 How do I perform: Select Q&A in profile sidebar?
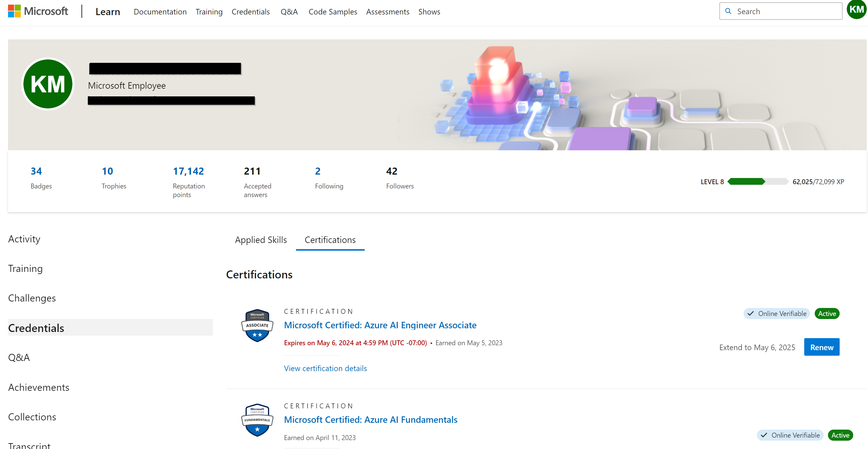pyautogui.click(x=19, y=357)
